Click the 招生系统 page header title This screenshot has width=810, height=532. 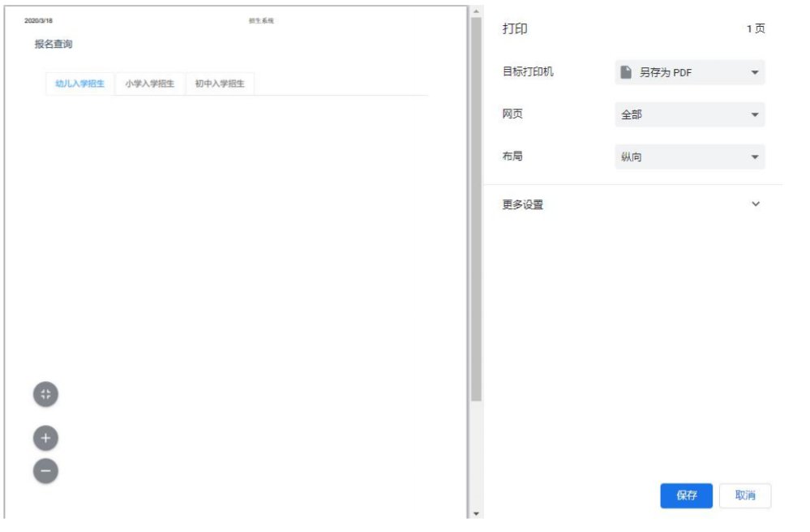[261, 20]
